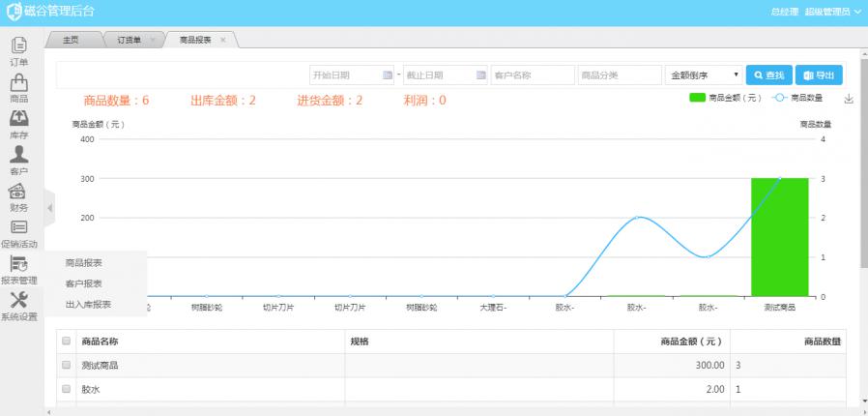Select 客户报表 from the reports submenu
The width and height of the screenshot is (868, 416).
[84, 283]
